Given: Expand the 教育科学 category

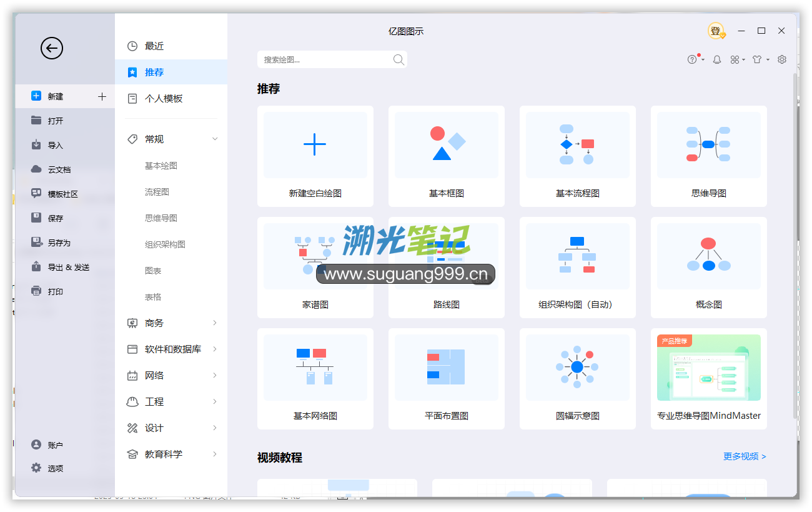Looking at the screenshot, I should pos(215,454).
